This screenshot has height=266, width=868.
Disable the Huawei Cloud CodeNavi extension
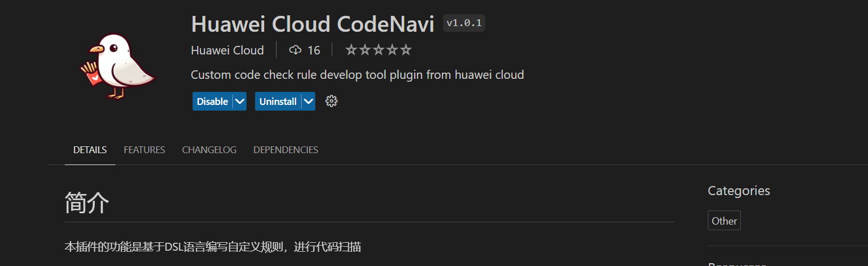pyautogui.click(x=212, y=102)
